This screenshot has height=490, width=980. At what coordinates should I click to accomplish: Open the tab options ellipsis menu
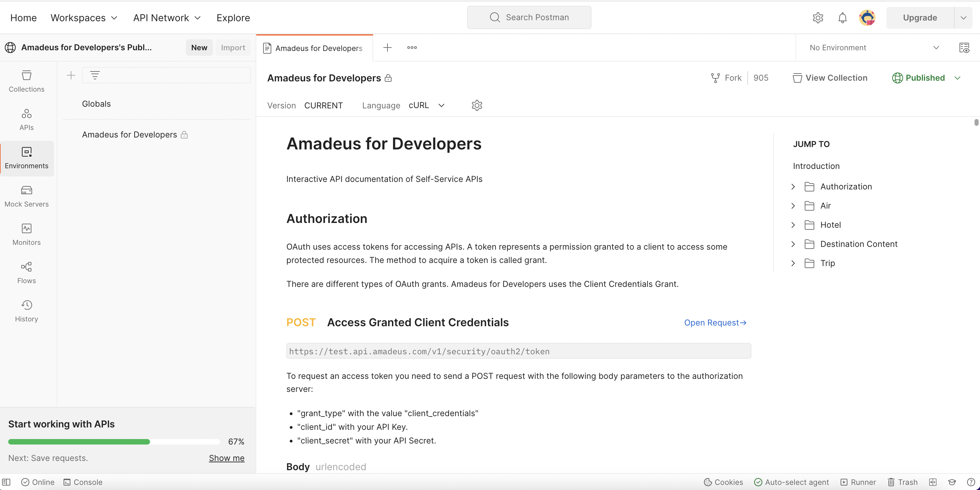pos(412,48)
